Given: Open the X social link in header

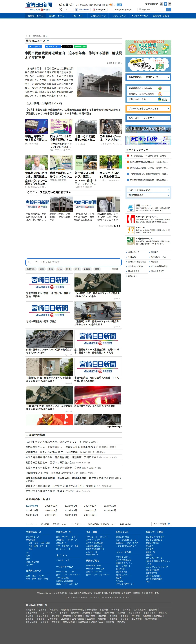Looking at the screenshot, I should click(66, 9).
